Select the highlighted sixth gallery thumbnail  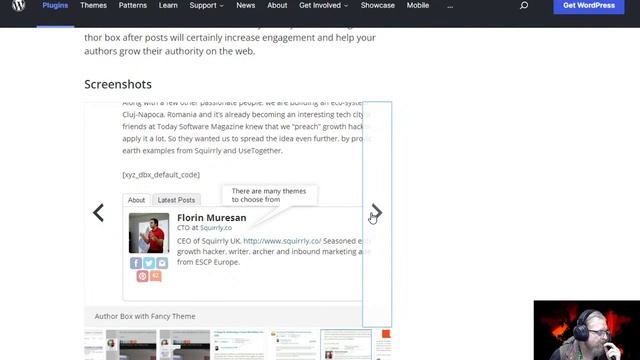coord(346,344)
